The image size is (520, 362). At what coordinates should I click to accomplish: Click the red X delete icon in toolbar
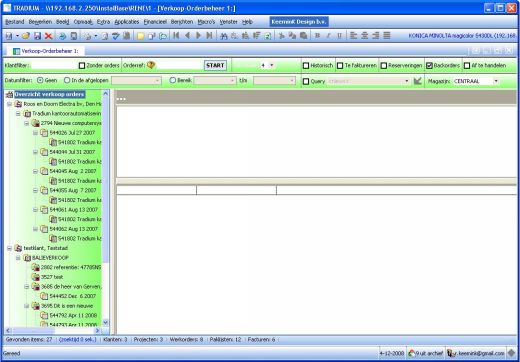coord(48,36)
